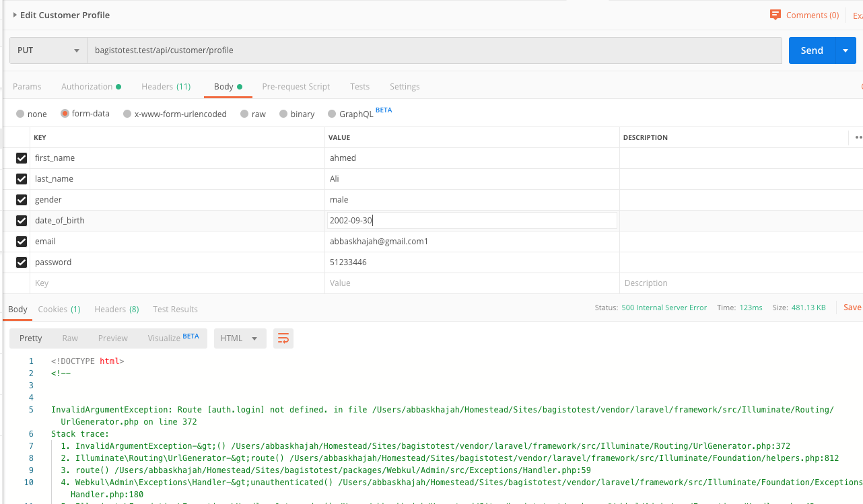Select the none body type
This screenshot has width=863, height=504.
pos(32,114)
